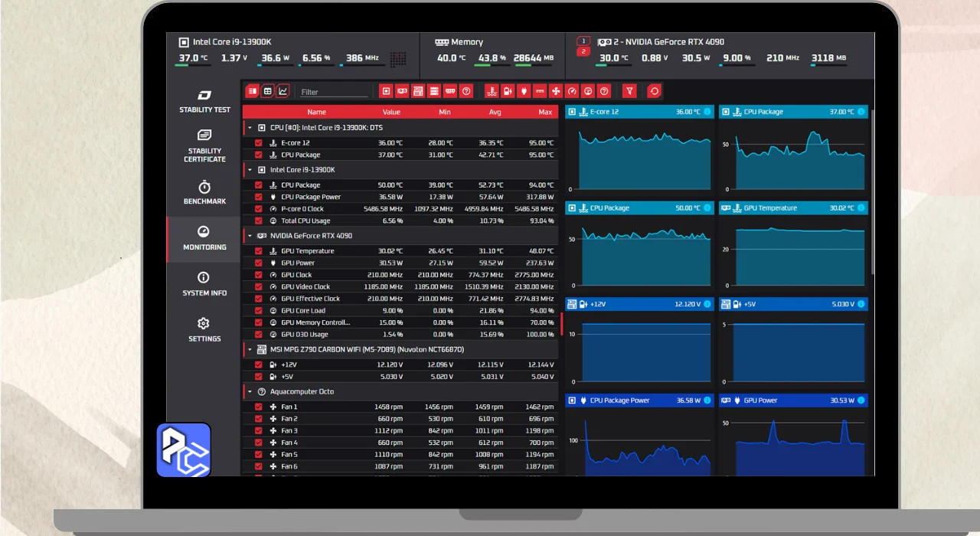Open info icon on 37.00 °C CPU Package chart
Screen dimensions: 980x536
point(861,112)
